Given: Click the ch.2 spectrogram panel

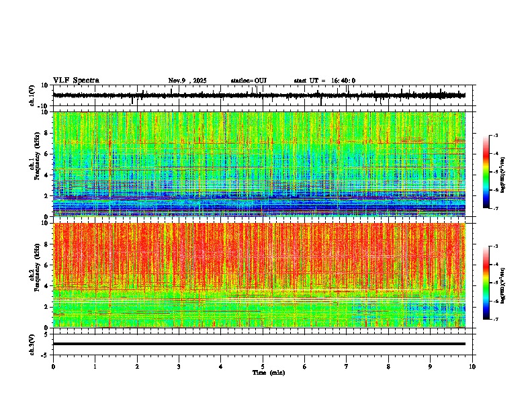Looking at the screenshot, I should [x=259, y=275].
